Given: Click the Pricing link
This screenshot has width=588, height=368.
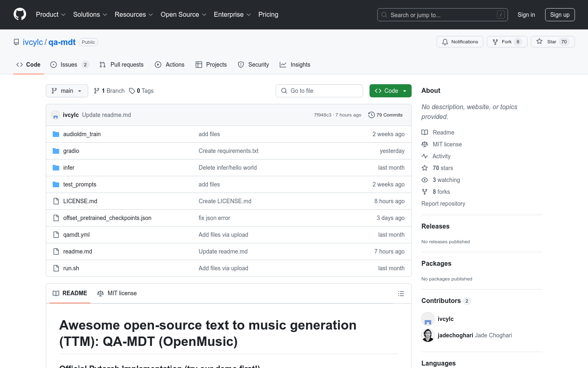Looking at the screenshot, I should click(x=268, y=14).
